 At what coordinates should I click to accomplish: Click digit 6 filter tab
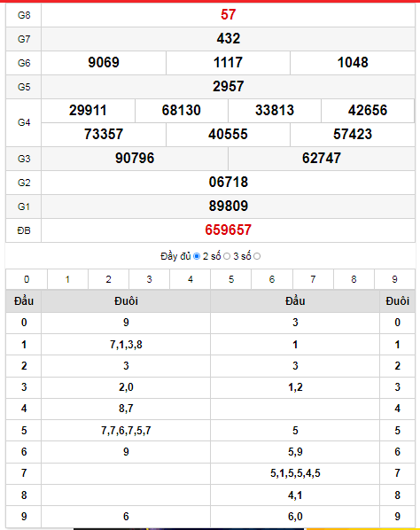pos(272,279)
